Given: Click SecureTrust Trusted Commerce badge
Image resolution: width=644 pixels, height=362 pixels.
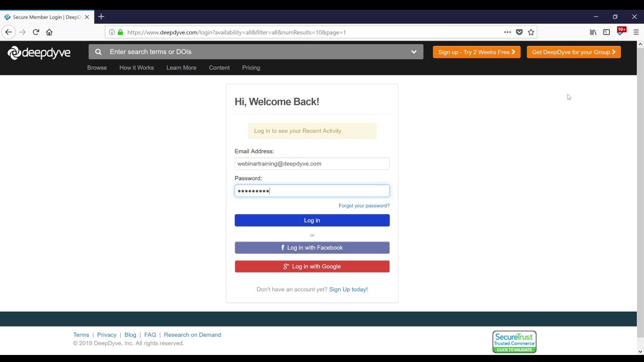Looking at the screenshot, I should point(514,342).
